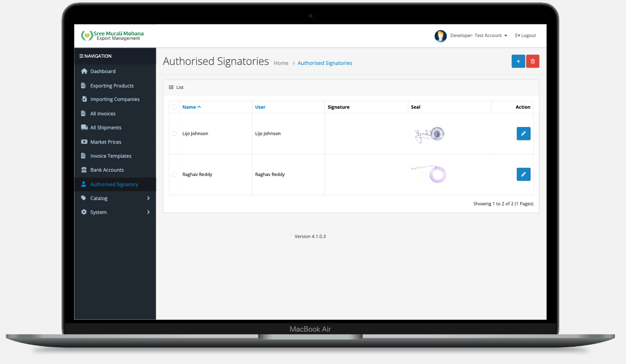This screenshot has width=626, height=364.
Task: Click the hamburger icon beside NAVIGATION
Action: (x=81, y=56)
